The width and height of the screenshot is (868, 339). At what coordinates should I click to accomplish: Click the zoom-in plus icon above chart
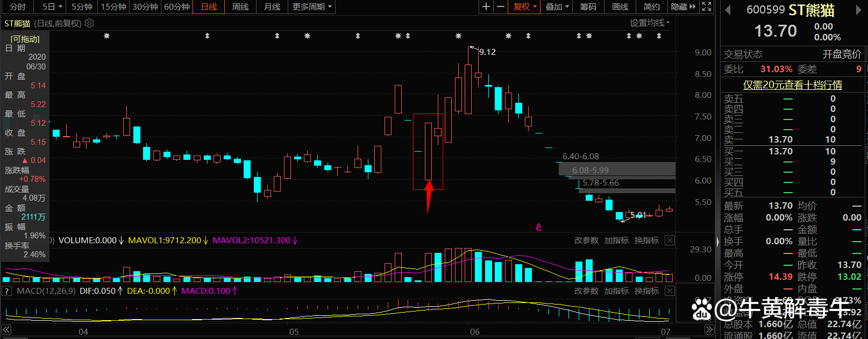(486, 6)
